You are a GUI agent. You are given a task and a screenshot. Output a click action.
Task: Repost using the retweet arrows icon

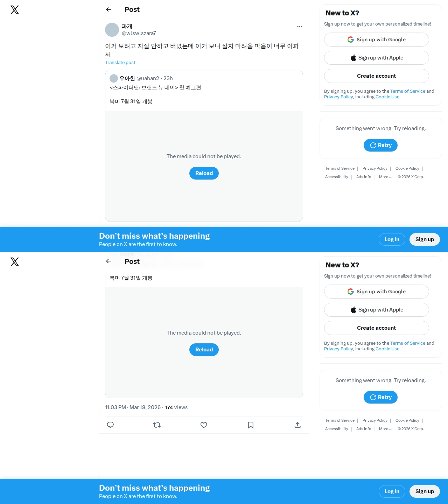coord(157,425)
